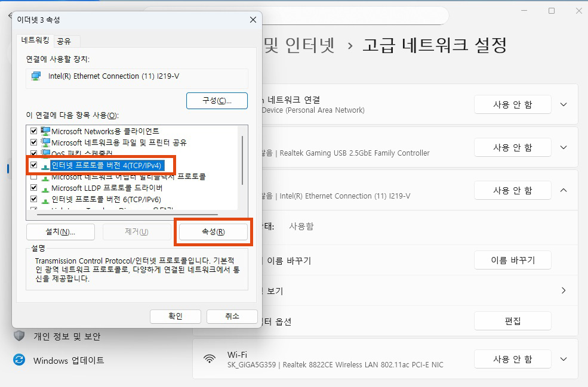
Task: Expand the Wi-Fi adapter chevron
Action: click(564, 359)
